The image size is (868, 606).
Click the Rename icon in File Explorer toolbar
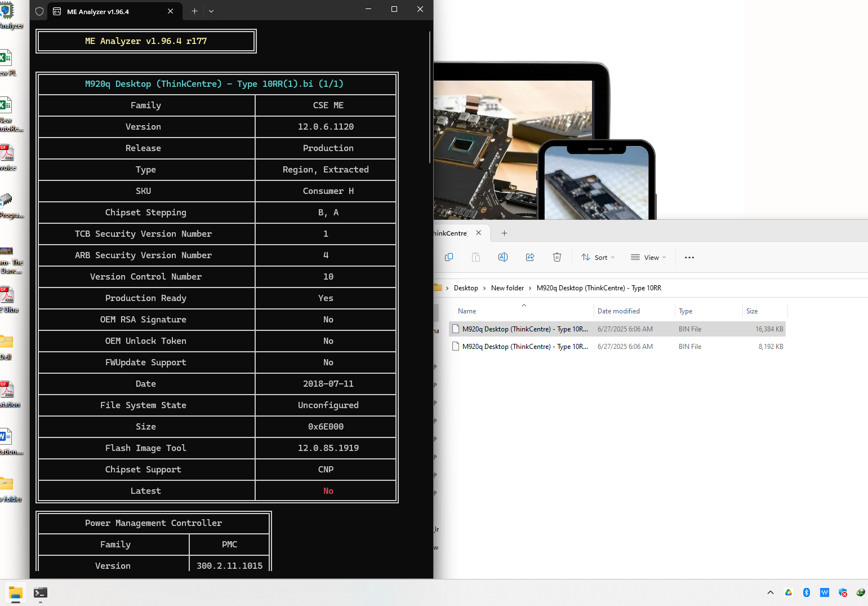coord(503,257)
